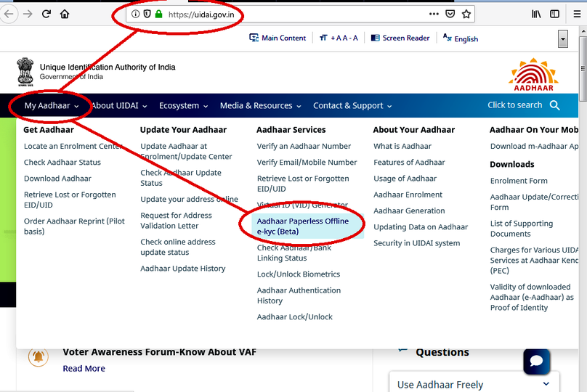Open the Firefox hamburger menu
This screenshot has height=392, width=587.
(x=578, y=15)
